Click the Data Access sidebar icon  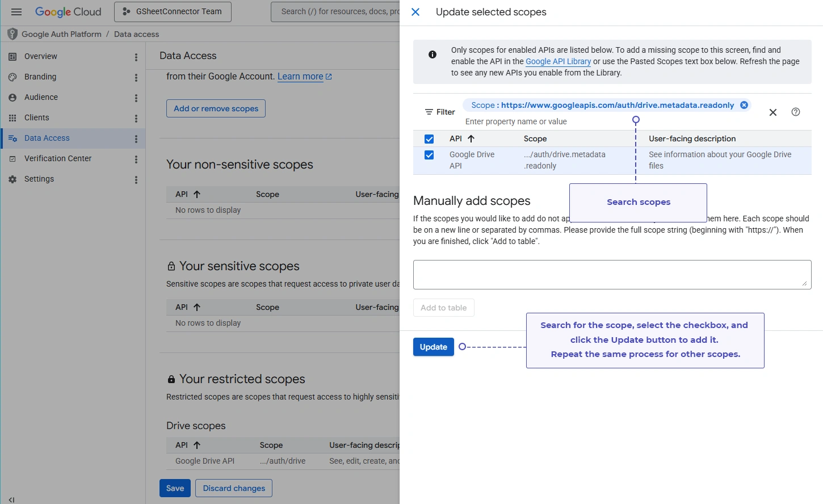pos(12,138)
